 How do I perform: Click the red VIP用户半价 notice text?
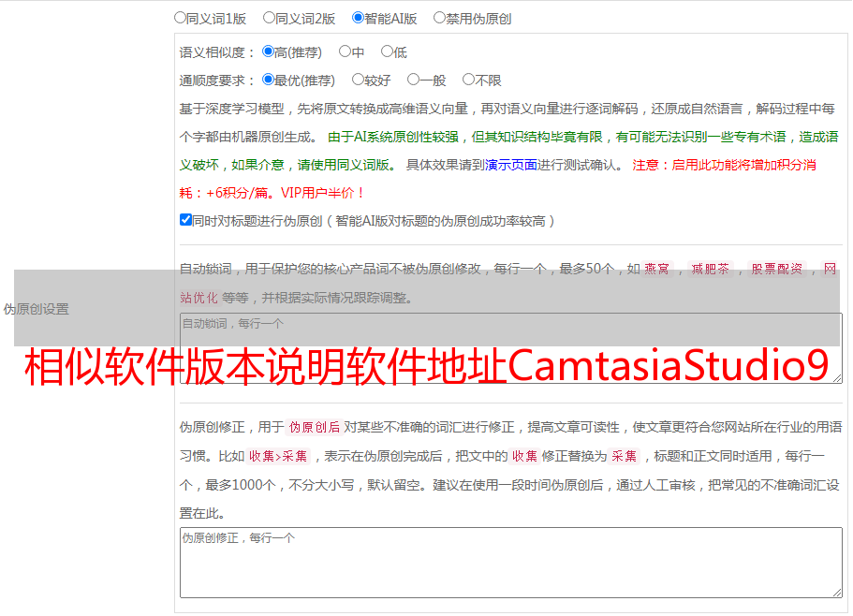[322, 193]
